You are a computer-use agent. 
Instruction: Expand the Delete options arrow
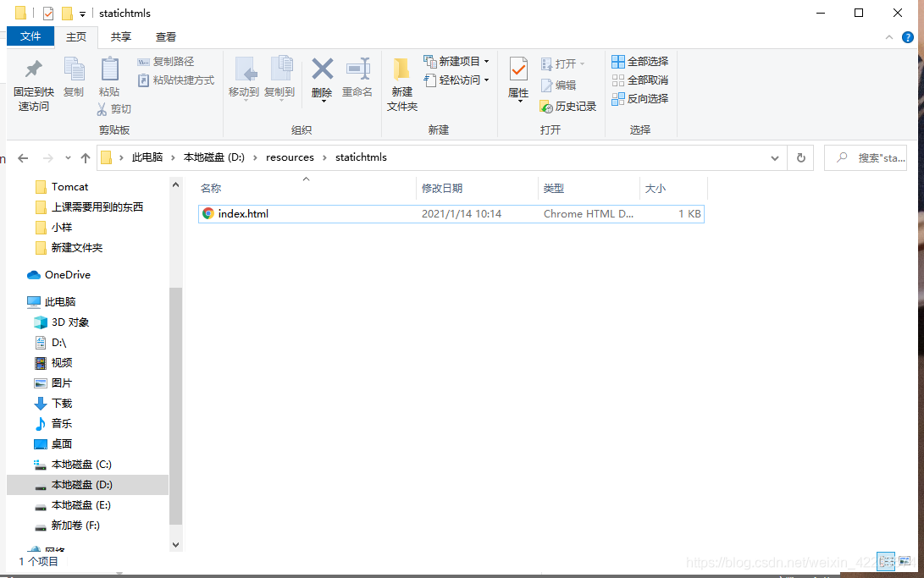click(324, 102)
